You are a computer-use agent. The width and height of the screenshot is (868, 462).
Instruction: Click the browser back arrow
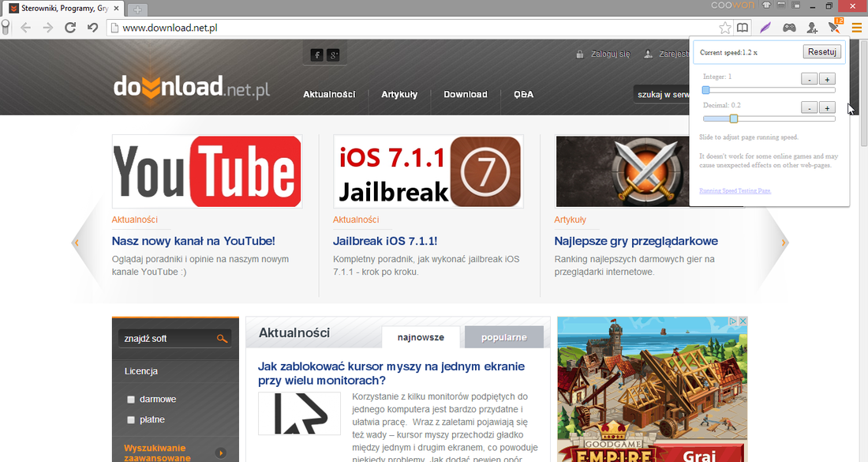click(25, 28)
